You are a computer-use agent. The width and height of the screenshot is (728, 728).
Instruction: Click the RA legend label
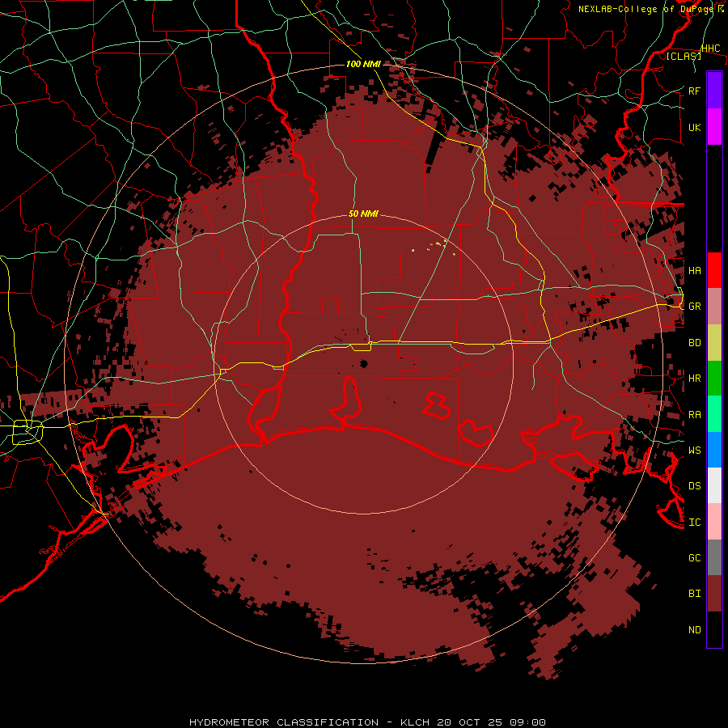(694, 415)
